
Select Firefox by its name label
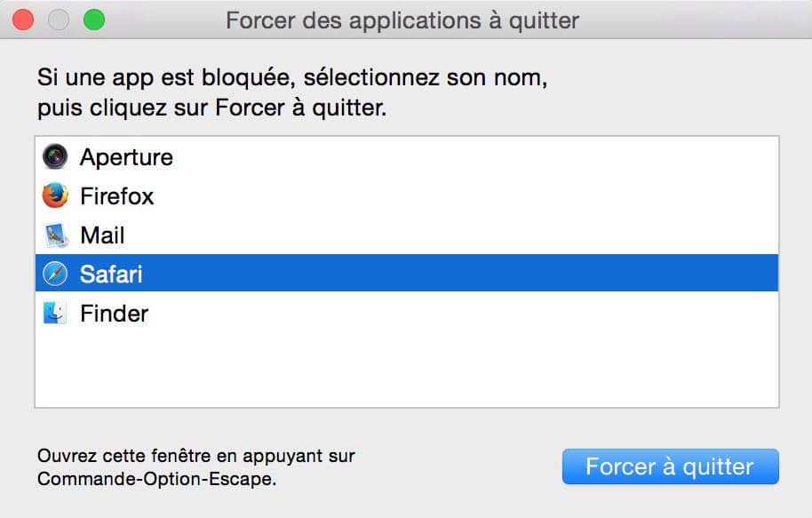click(117, 196)
